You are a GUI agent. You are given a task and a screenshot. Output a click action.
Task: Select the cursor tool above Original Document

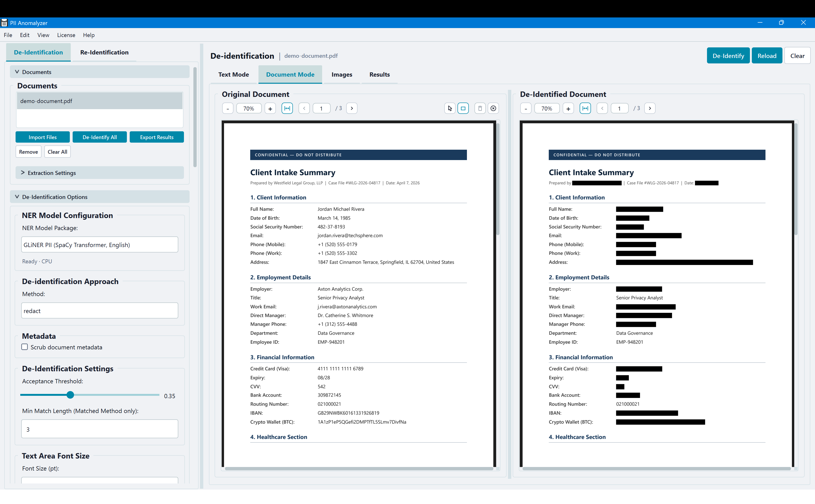pos(449,108)
